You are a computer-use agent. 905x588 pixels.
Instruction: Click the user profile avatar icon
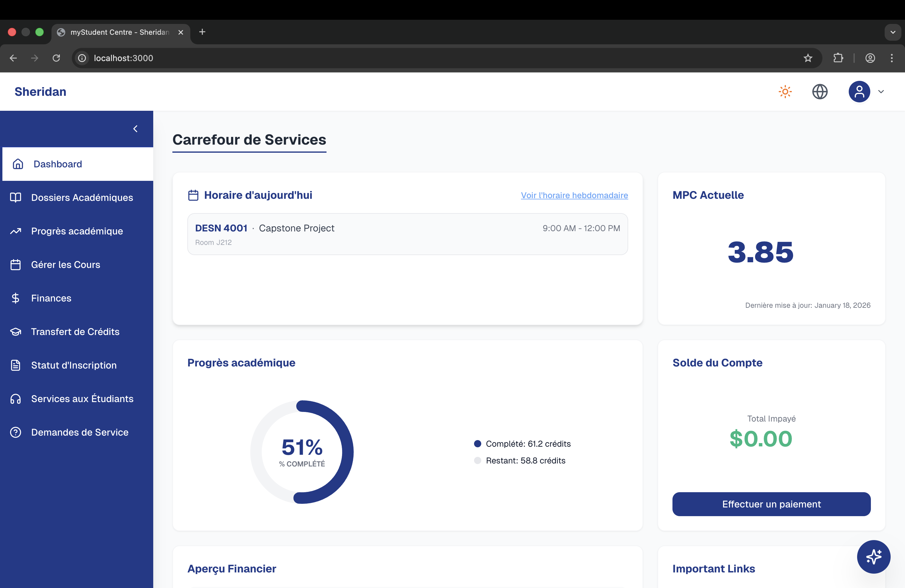(x=859, y=92)
